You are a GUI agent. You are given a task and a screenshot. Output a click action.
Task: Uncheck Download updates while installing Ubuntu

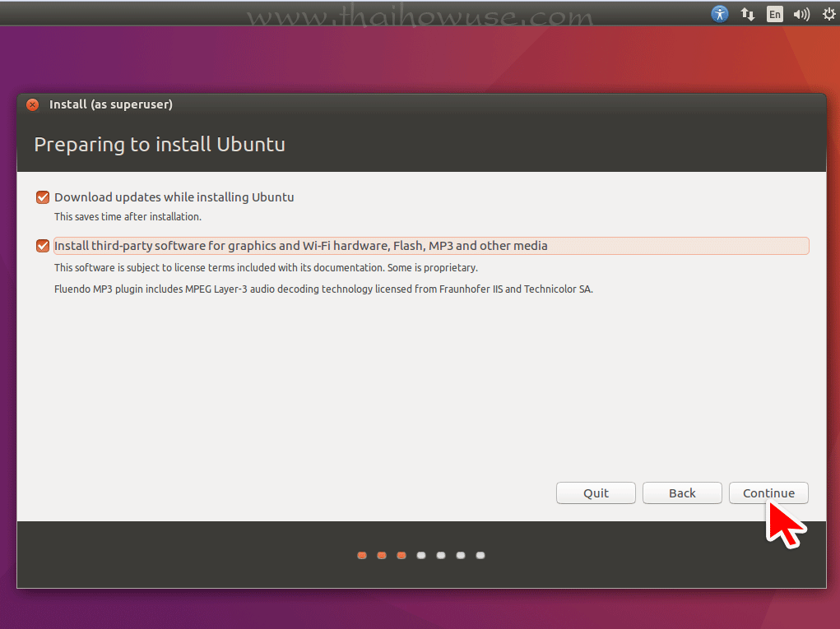43,197
